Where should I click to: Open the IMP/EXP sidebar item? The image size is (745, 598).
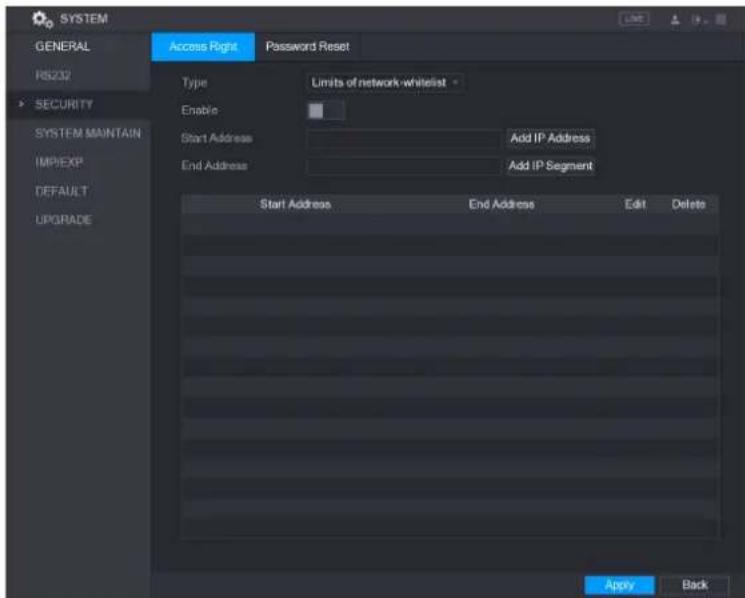(59, 162)
